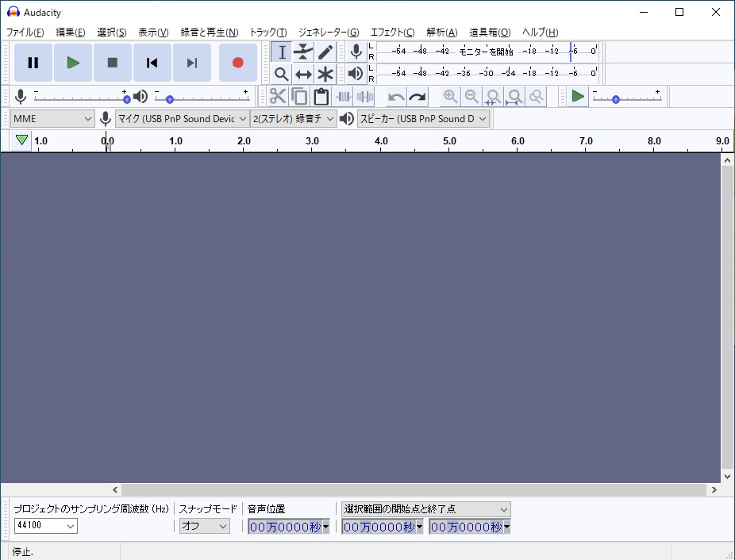Image resolution: width=735 pixels, height=560 pixels.
Task: Open selection start time format arrow
Action: (x=420, y=527)
